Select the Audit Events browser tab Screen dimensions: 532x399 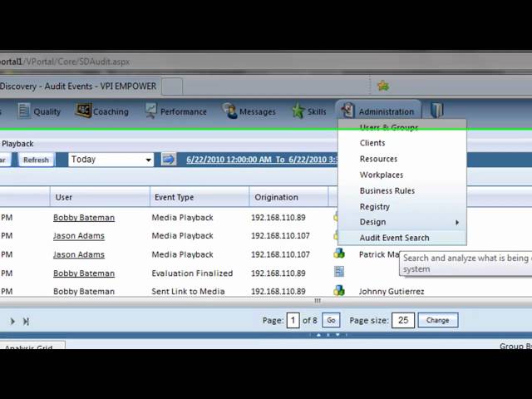point(78,86)
